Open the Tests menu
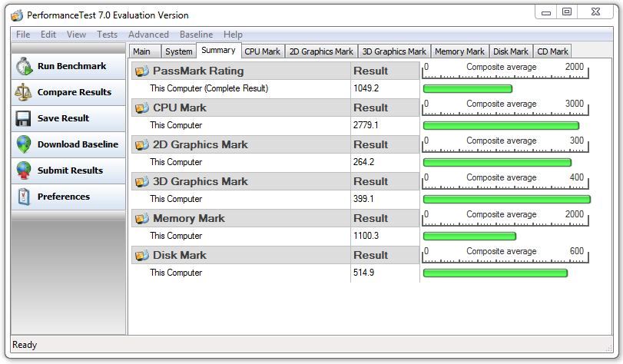The height and width of the screenshot is (364, 623). 108,35
